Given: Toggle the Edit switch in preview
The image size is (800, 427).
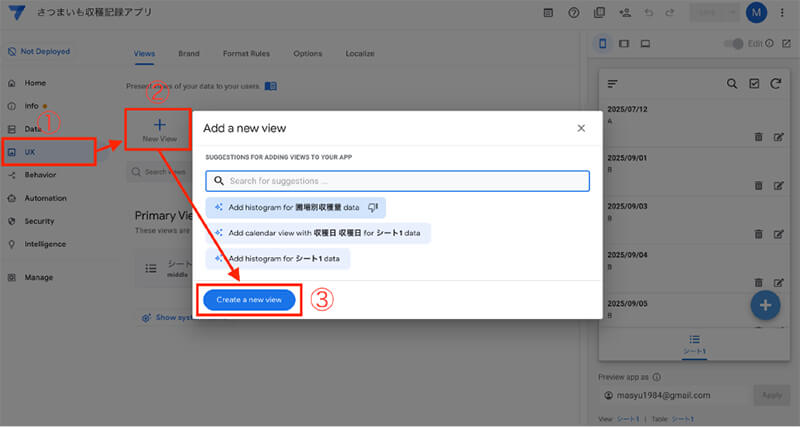Looking at the screenshot, I should click(x=737, y=44).
